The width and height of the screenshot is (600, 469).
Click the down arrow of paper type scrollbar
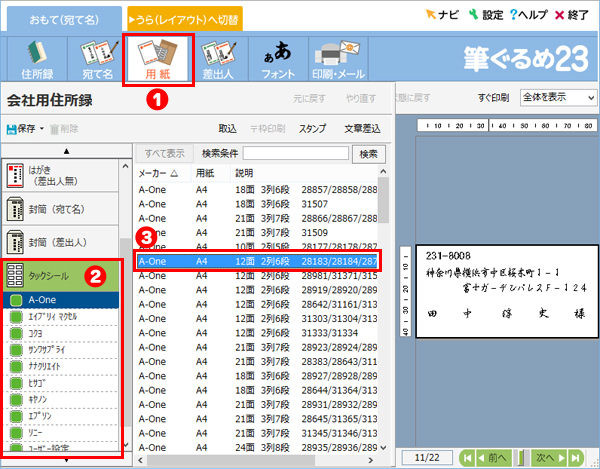click(x=126, y=445)
